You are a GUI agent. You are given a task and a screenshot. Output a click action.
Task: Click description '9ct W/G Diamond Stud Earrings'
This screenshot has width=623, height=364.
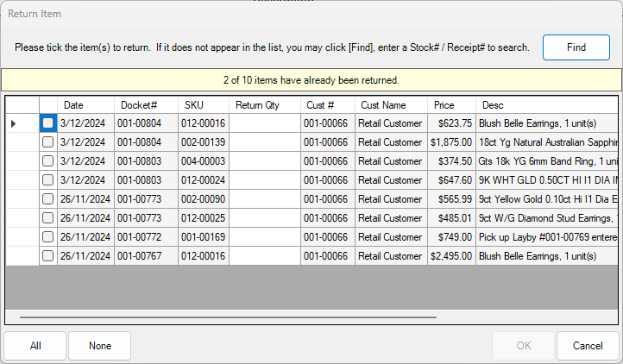coord(547,218)
